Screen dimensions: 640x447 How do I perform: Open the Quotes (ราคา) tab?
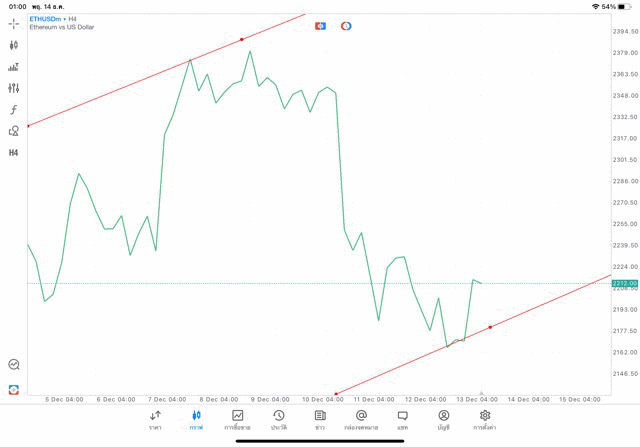pos(155,420)
